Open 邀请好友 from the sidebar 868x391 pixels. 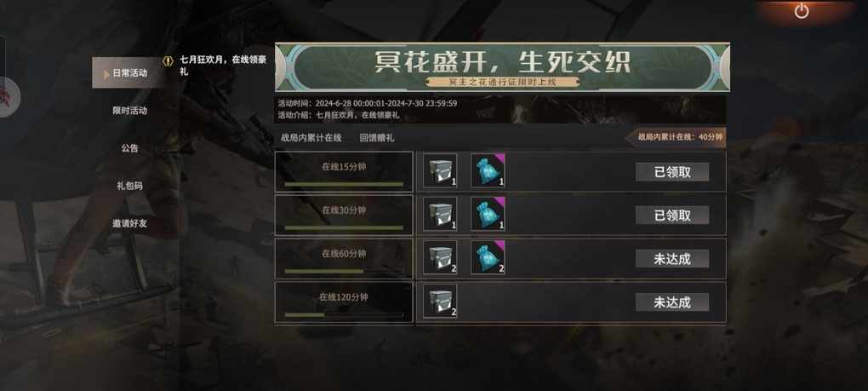[130, 224]
